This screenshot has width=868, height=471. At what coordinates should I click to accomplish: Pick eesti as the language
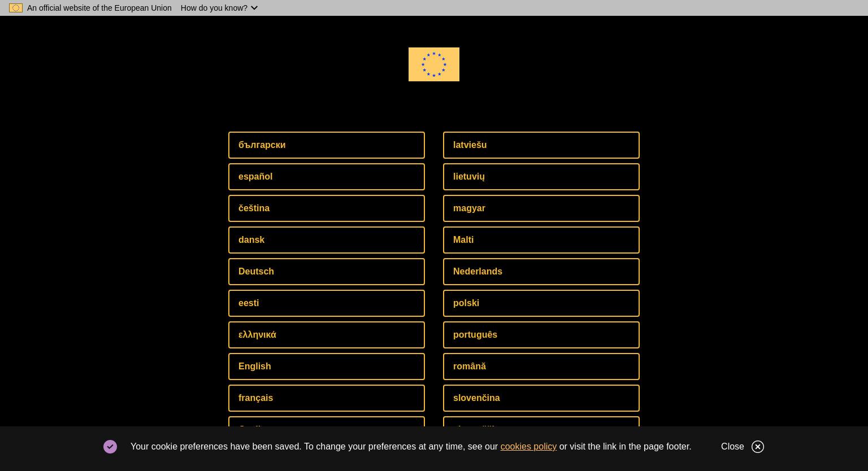327,303
